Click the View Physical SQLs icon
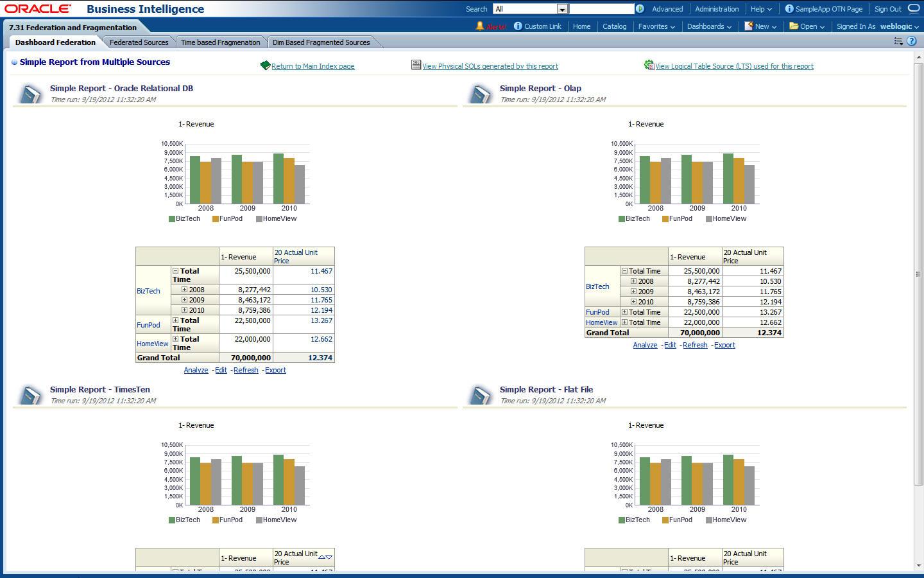The height and width of the screenshot is (578, 924). click(416, 65)
